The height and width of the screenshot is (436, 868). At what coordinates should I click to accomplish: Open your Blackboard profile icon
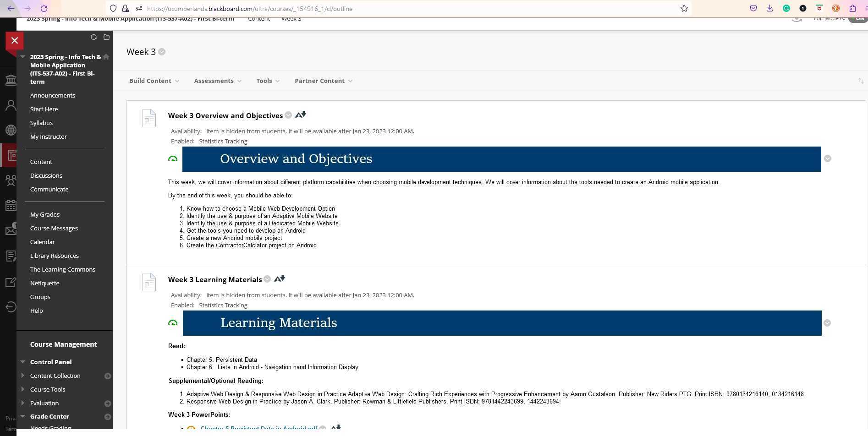tap(11, 105)
